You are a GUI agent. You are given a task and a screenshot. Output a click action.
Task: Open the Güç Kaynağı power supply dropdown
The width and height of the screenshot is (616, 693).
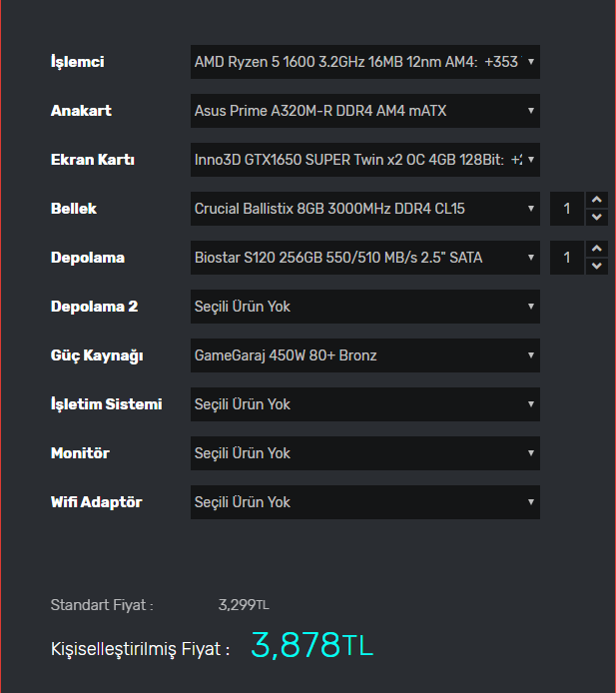[365, 355]
